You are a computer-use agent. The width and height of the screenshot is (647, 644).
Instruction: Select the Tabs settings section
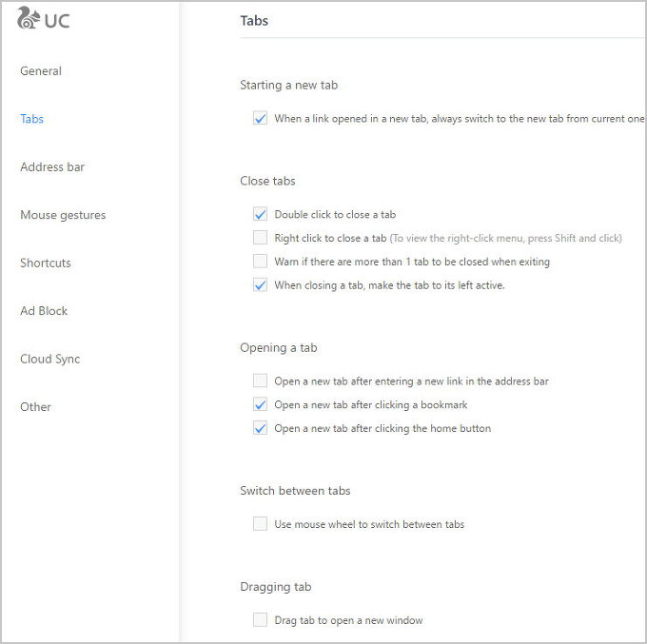click(31, 119)
